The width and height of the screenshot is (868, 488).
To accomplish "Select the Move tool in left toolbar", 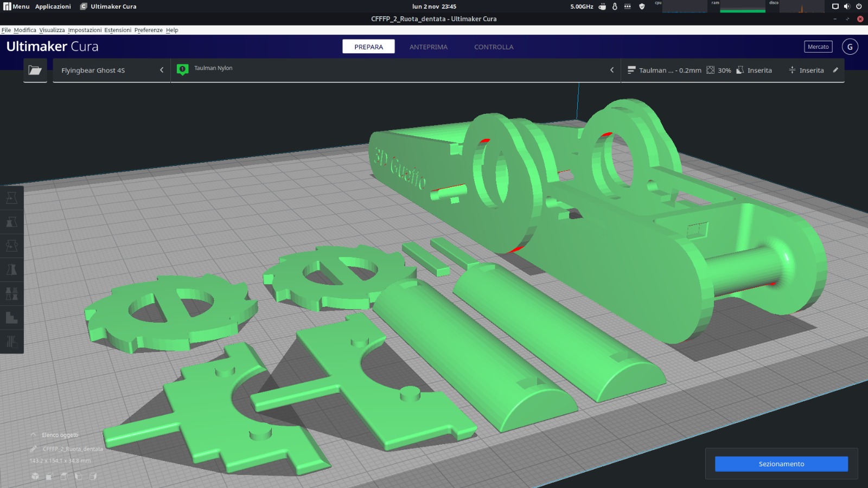I will pyautogui.click(x=11, y=198).
